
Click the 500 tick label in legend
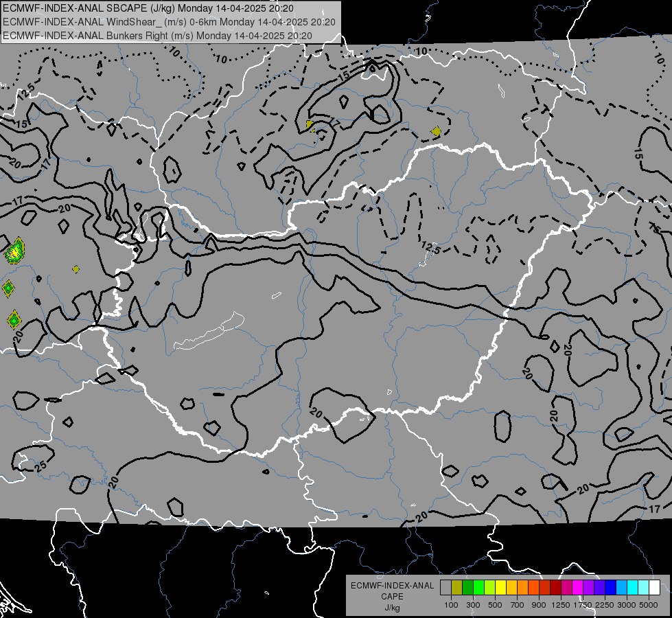tap(495, 605)
